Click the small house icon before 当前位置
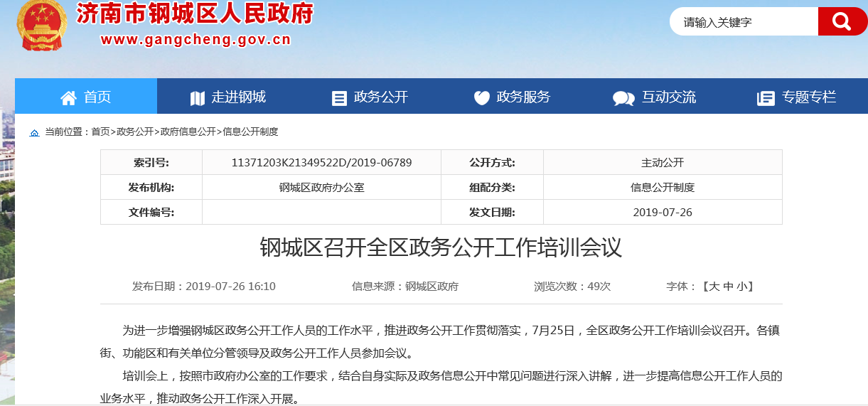Screen dimensions: 868x406 (x=34, y=132)
